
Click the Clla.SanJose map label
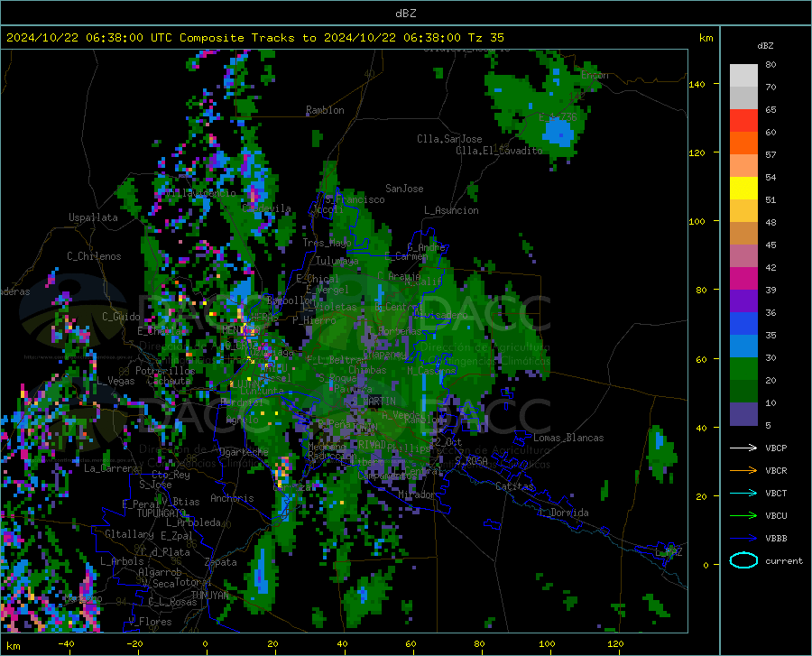click(x=449, y=139)
